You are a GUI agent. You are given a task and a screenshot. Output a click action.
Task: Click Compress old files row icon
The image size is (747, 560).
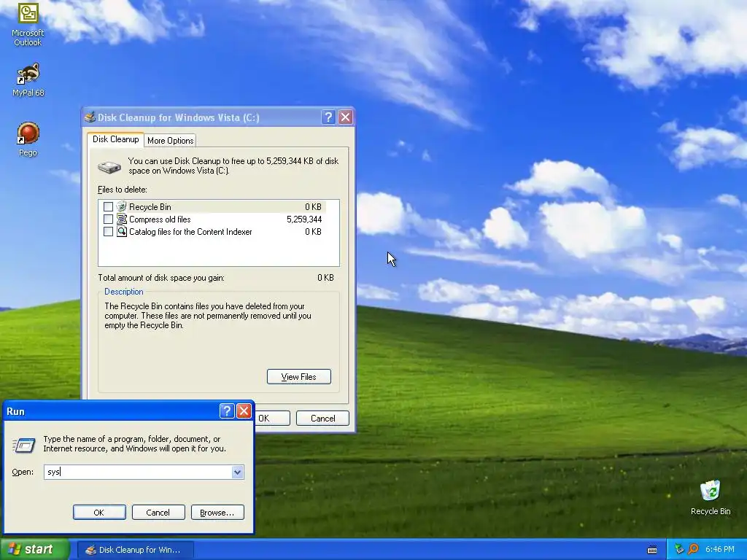(x=122, y=219)
